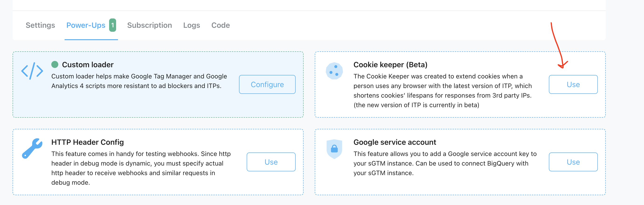Screen dimensions: 644x205
Task: Open the Logs tab
Action: click(191, 25)
